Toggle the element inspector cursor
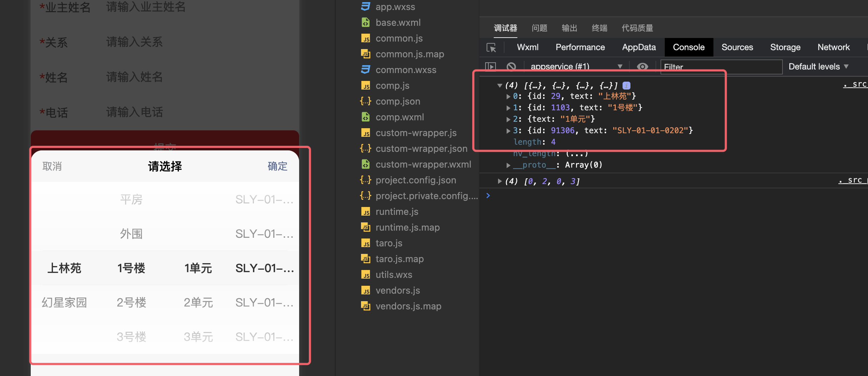The width and height of the screenshot is (868, 376). click(492, 47)
